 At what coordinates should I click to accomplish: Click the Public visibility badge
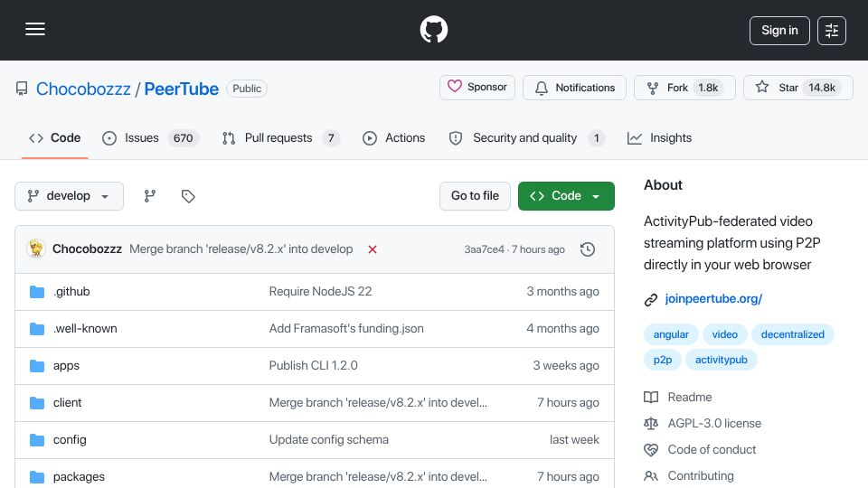click(x=247, y=89)
